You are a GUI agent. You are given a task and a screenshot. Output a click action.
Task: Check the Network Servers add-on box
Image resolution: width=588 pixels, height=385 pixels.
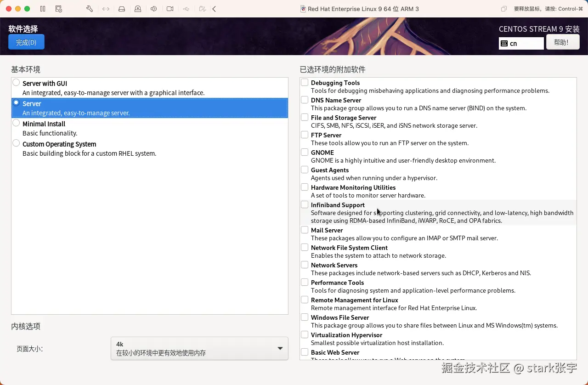pyautogui.click(x=305, y=265)
